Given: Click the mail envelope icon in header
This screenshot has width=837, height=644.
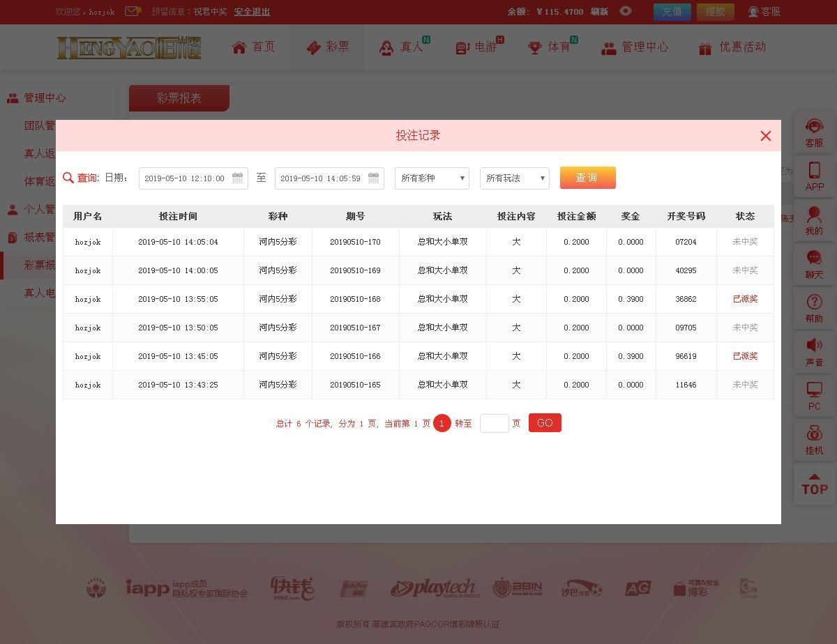Looking at the screenshot, I should [x=132, y=11].
